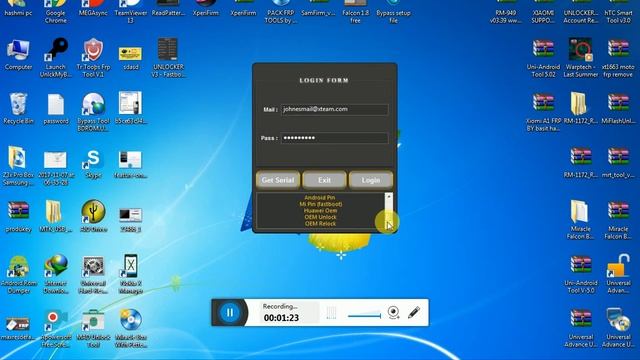
Task: Select the Bypass Tool BDROMU icon
Action: click(93, 112)
